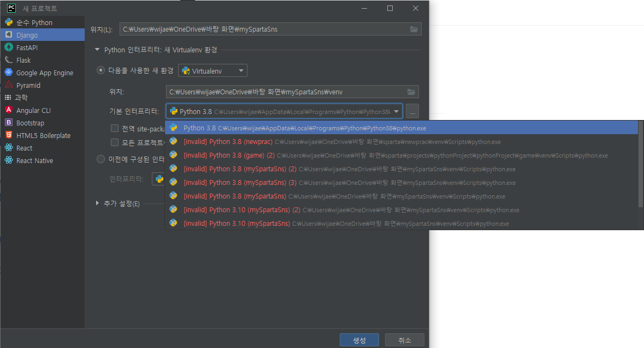This screenshot has width=644, height=348.
Task: Check the 모든 프로젝트 checkbox
Action: (115, 142)
